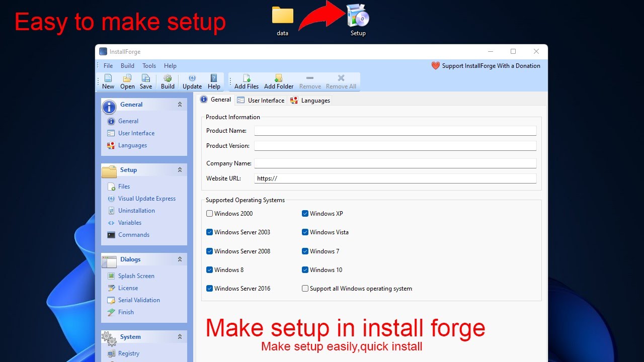Viewport: 644px width, 362px height.
Task: Minimize the InstallForge window
Action: [x=490, y=51]
